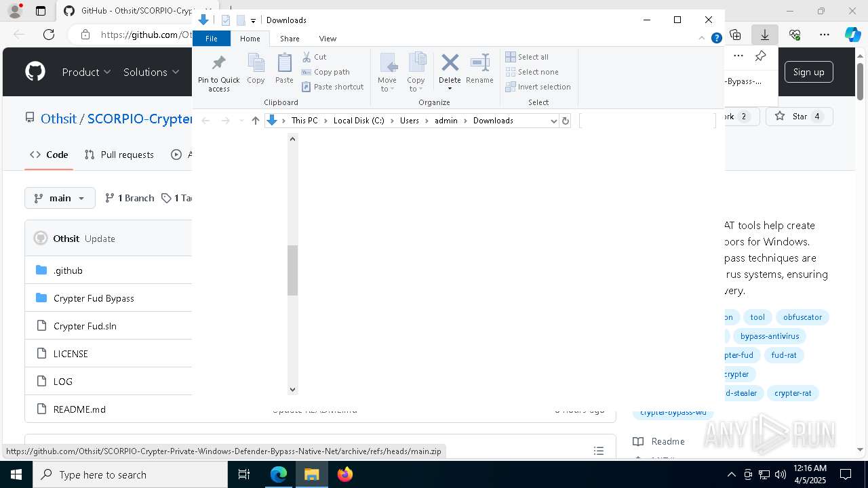Viewport: 868px width, 488px height.
Task: Open the Code tab on GitHub
Action: click(49, 155)
